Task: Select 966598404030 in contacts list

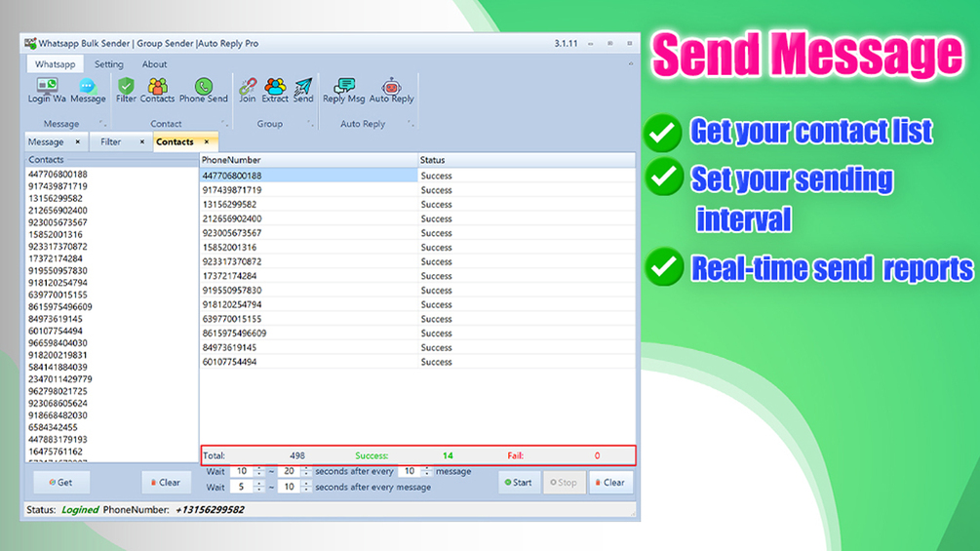Action: 58,343
